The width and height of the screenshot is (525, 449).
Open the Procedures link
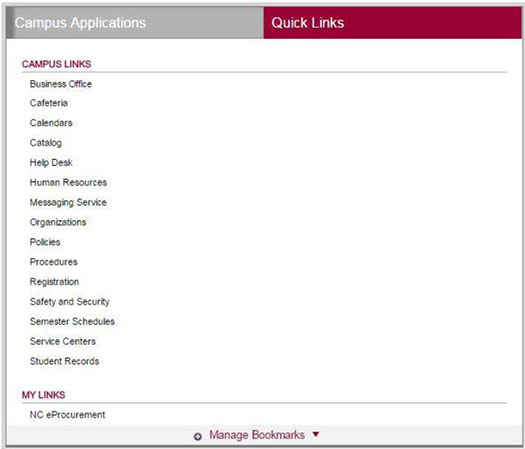point(54,262)
